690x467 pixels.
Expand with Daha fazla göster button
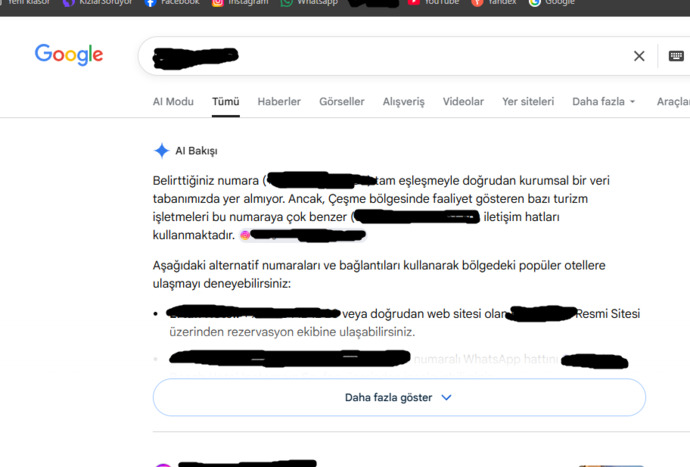(x=399, y=397)
